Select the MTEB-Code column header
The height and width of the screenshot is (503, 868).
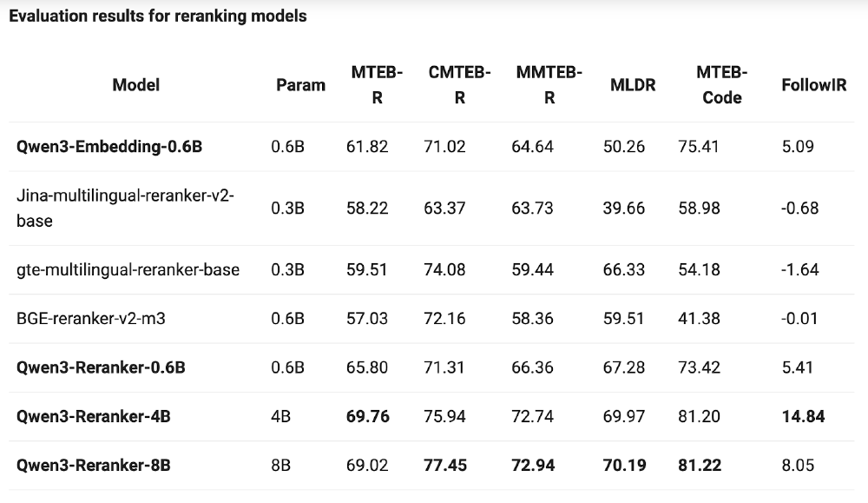721,85
